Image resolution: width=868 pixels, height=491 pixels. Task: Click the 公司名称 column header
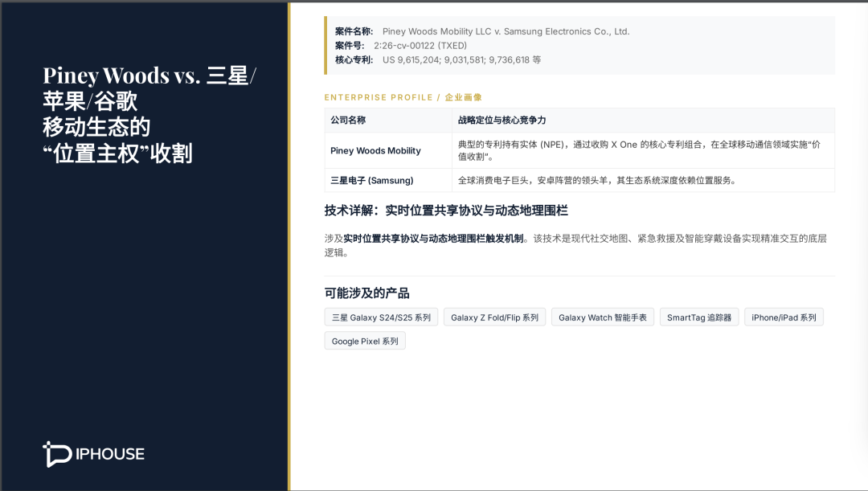click(x=348, y=120)
